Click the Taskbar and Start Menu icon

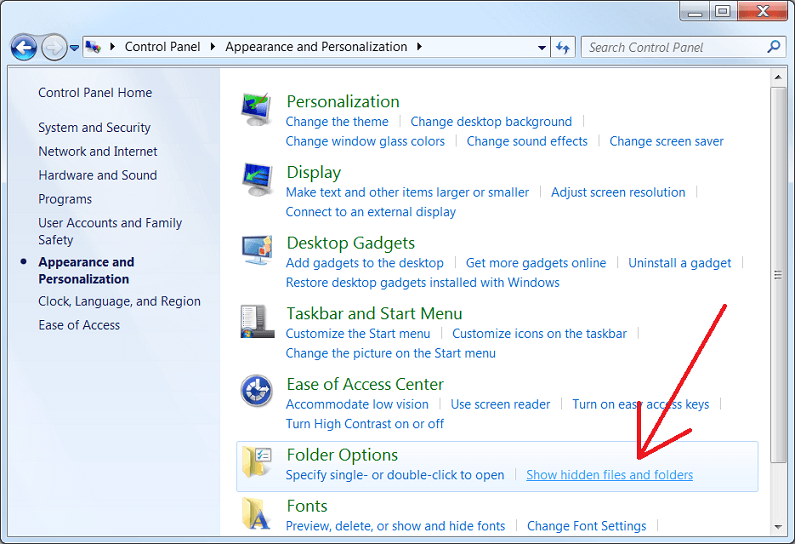[257, 321]
